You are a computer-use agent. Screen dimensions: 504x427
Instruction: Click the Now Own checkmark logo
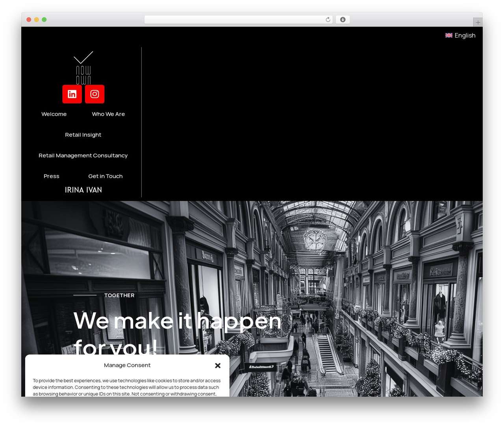83,68
